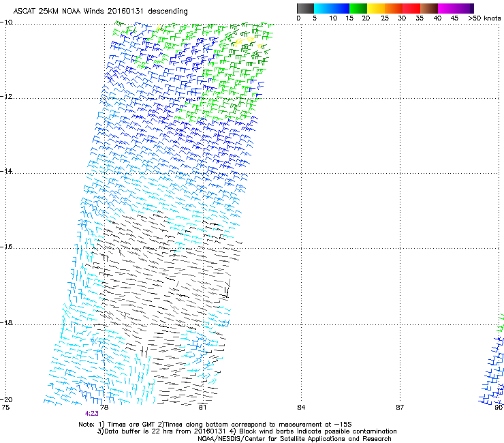504x443 pixels.
Task: Click the '5' tick label on the knots color scale
Action: click(315, 18)
